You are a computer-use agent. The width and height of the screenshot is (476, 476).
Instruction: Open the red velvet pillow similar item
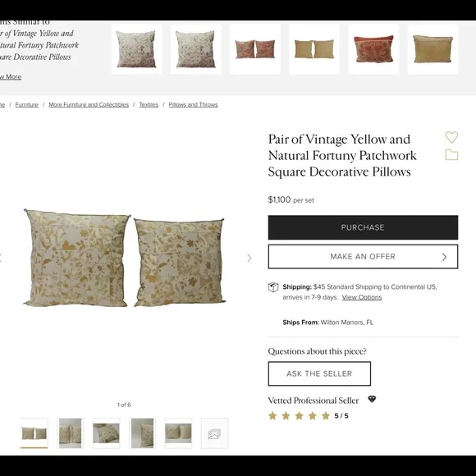pyautogui.click(x=373, y=49)
